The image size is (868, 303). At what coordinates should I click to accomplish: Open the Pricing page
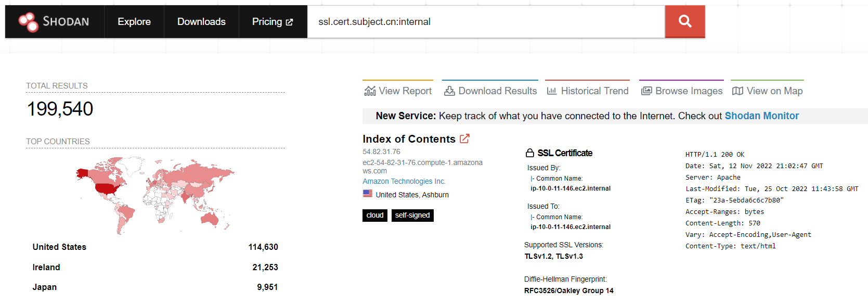pos(273,21)
